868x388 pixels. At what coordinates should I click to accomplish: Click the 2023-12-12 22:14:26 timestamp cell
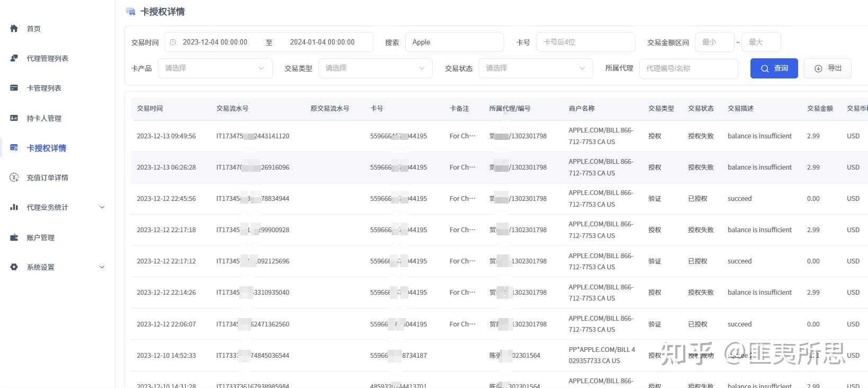click(166, 293)
